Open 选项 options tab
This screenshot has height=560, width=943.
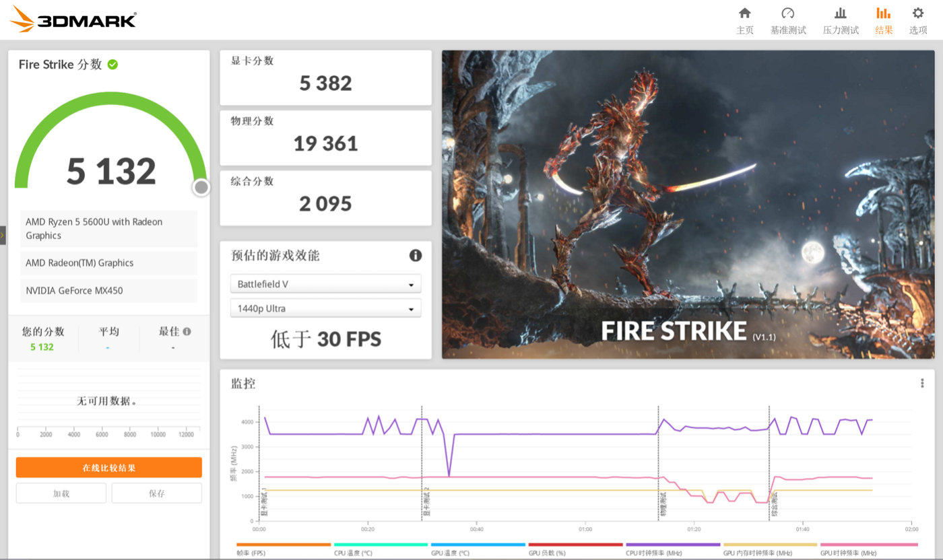[918, 21]
